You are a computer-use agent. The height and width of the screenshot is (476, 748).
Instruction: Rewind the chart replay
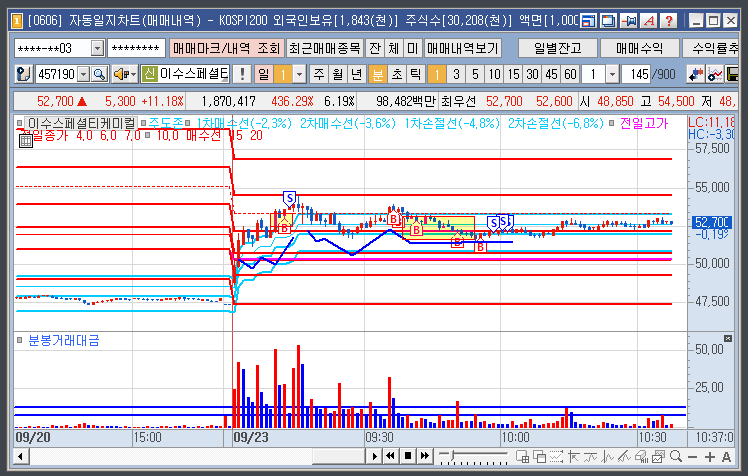tap(391, 456)
